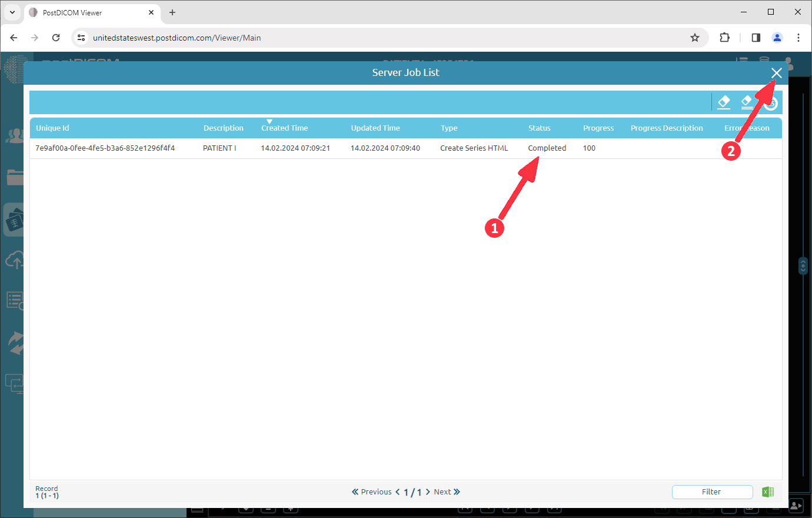Select the DICOM viewer icon in the sidebar
This screenshot has width=812, height=518.
13,220
